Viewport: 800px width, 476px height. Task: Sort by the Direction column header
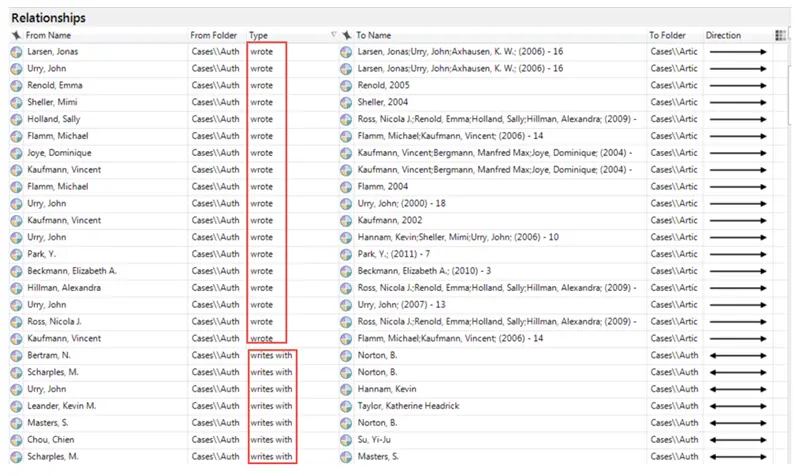(x=723, y=35)
